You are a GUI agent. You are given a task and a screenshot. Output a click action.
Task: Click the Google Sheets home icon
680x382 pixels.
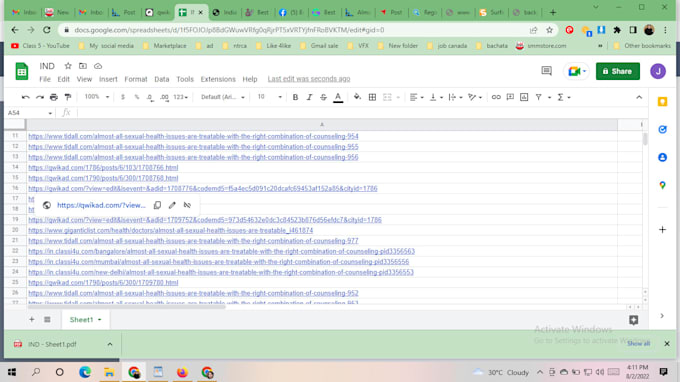point(22,72)
